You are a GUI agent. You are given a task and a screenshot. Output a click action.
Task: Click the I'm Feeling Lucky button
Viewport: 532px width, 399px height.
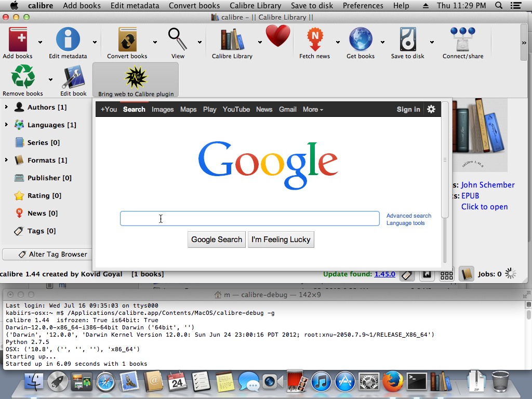coord(281,240)
